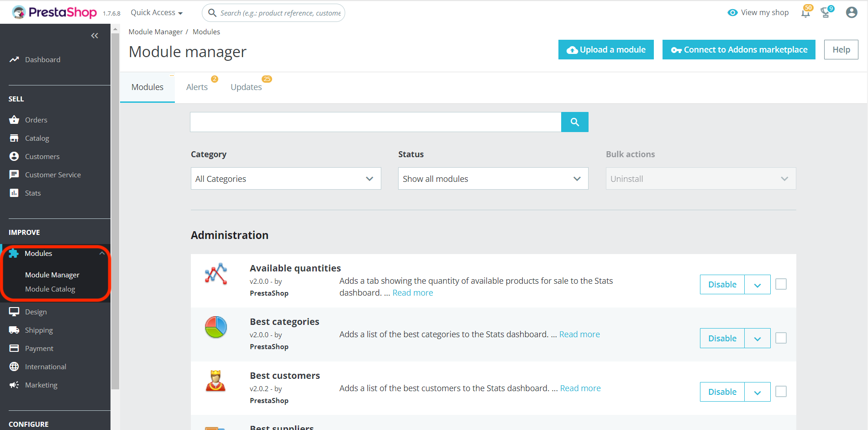Click the Available quantities module icon

click(216, 274)
